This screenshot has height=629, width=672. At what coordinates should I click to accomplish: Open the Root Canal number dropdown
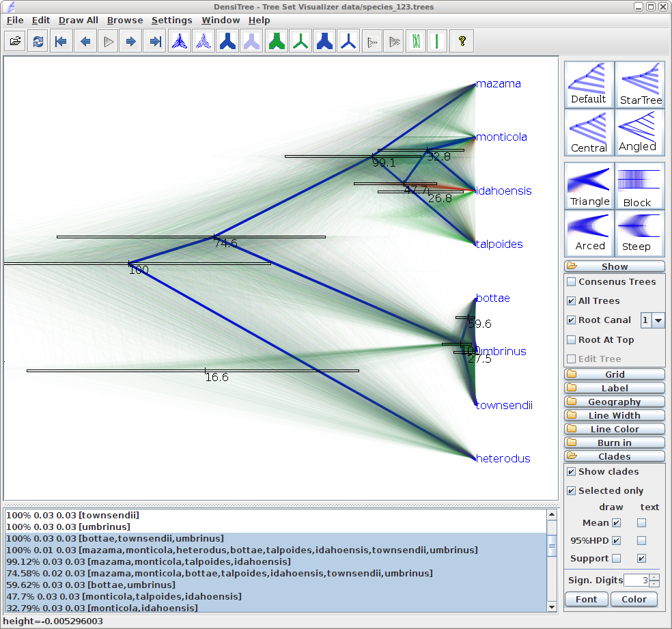[x=658, y=320]
